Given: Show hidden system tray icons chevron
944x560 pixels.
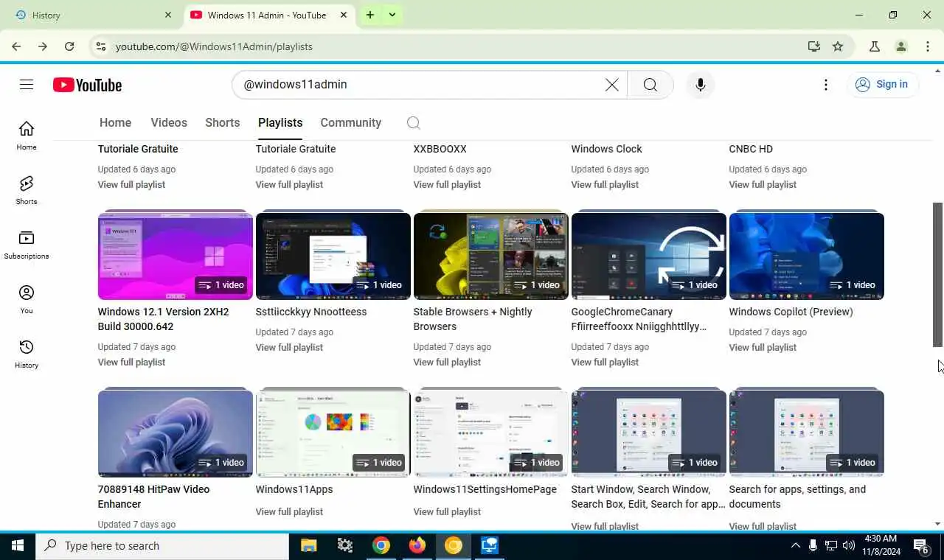Looking at the screenshot, I should [x=795, y=546].
